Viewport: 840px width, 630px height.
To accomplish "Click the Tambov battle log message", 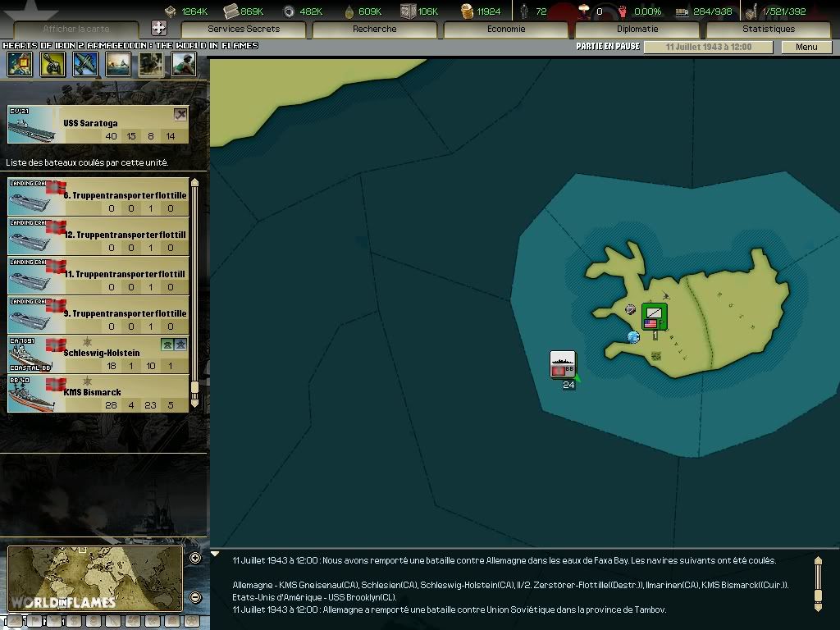I will (449, 609).
